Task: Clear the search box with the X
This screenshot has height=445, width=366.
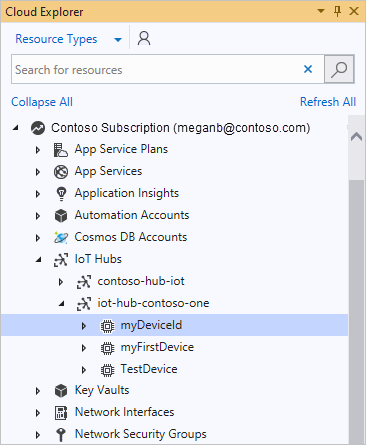Action: [x=308, y=69]
